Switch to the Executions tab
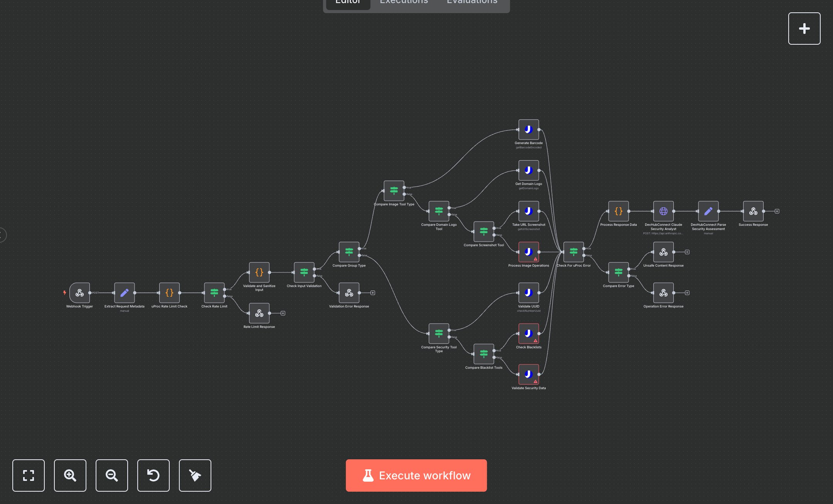The height and width of the screenshot is (504, 833). (403, 2)
